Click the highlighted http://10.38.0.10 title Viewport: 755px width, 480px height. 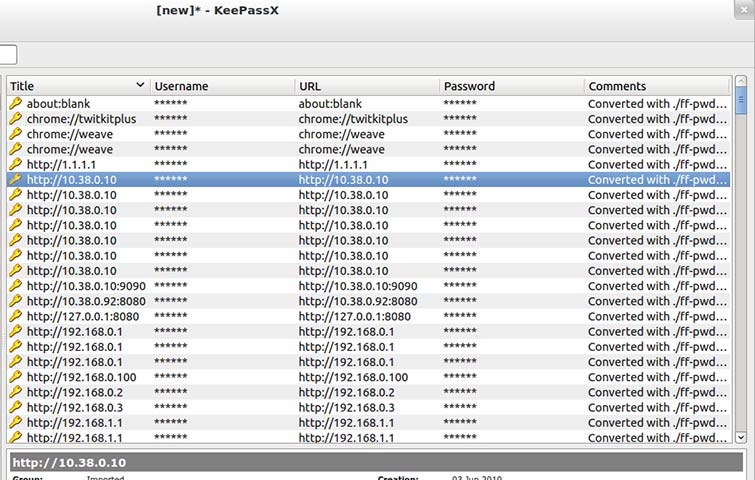(72, 180)
